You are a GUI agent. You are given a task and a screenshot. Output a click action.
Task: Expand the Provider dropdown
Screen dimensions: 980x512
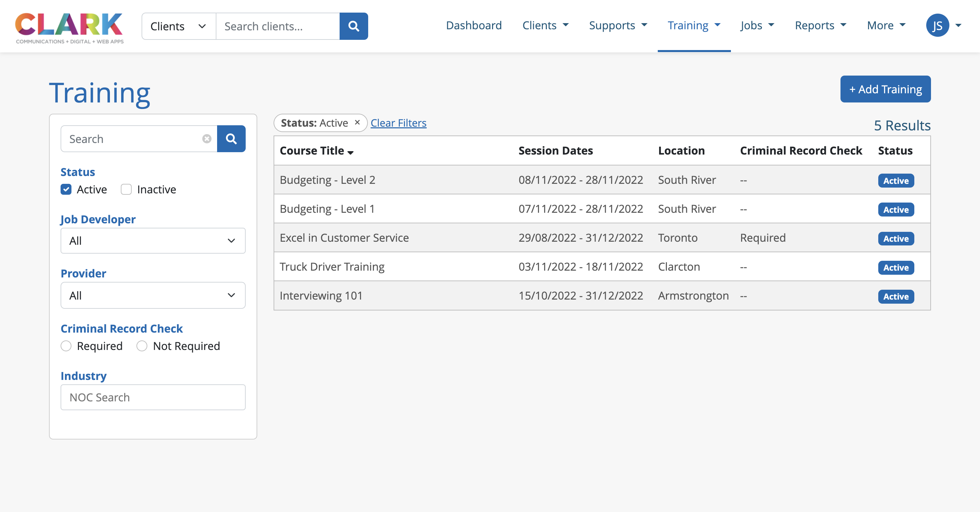pos(153,296)
